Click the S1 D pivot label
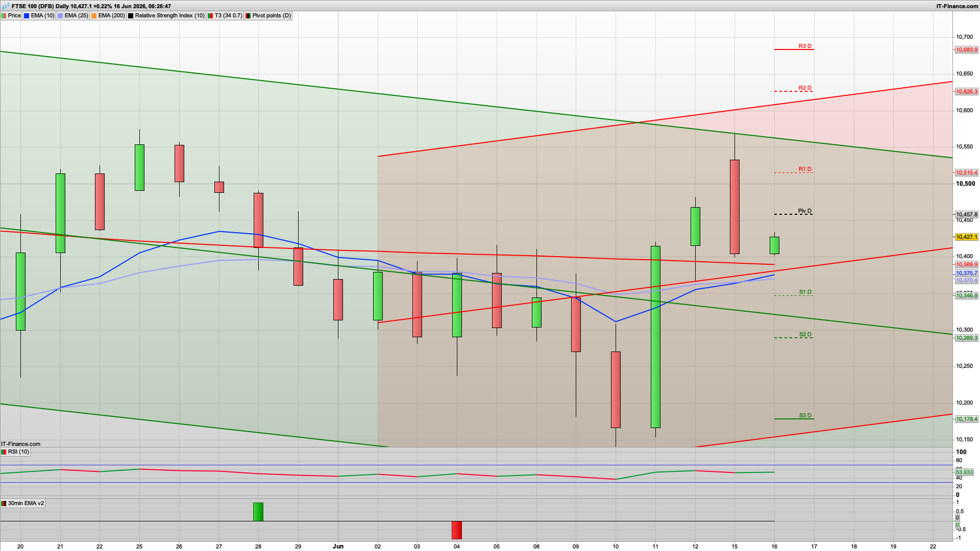Viewport: 980px width, 551px height. click(x=805, y=292)
